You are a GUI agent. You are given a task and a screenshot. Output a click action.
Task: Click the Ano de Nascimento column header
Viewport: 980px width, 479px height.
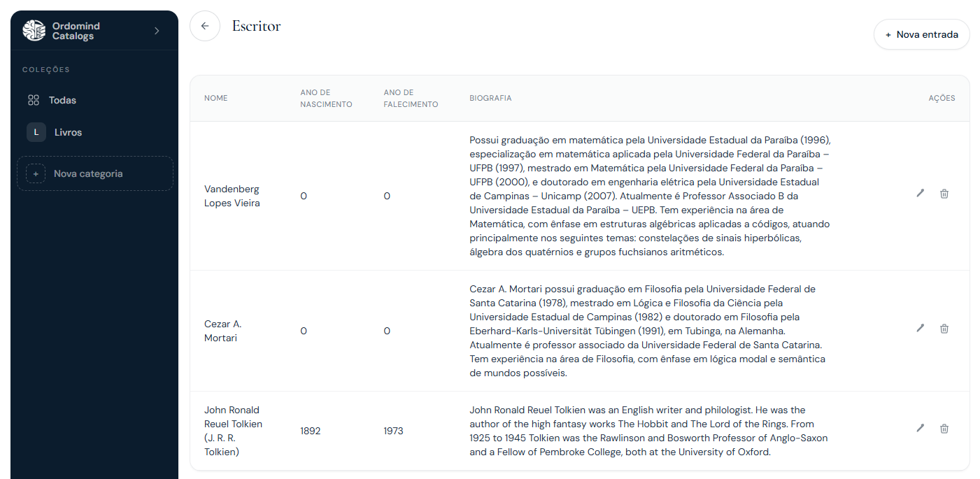(326, 99)
